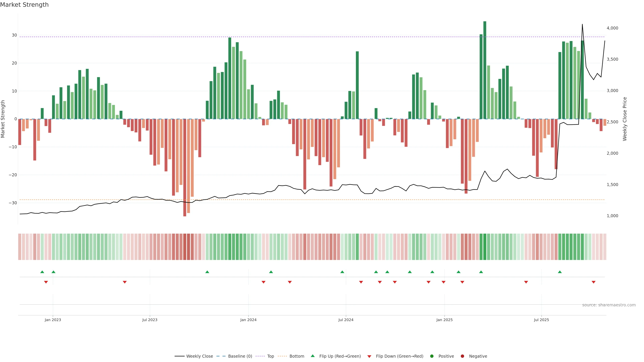Screen dimensions: 644x362
Task: Click the rightmost red flip-down triangle marker
Action: point(594,282)
